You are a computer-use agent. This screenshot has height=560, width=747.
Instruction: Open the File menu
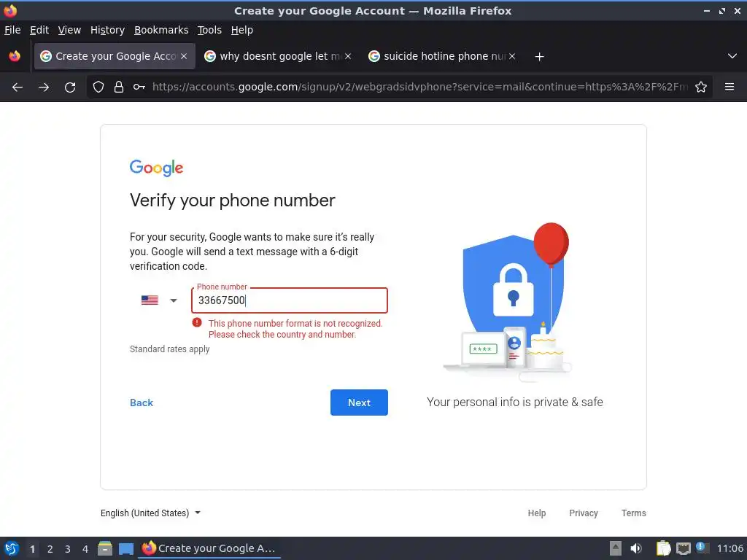[12, 30]
